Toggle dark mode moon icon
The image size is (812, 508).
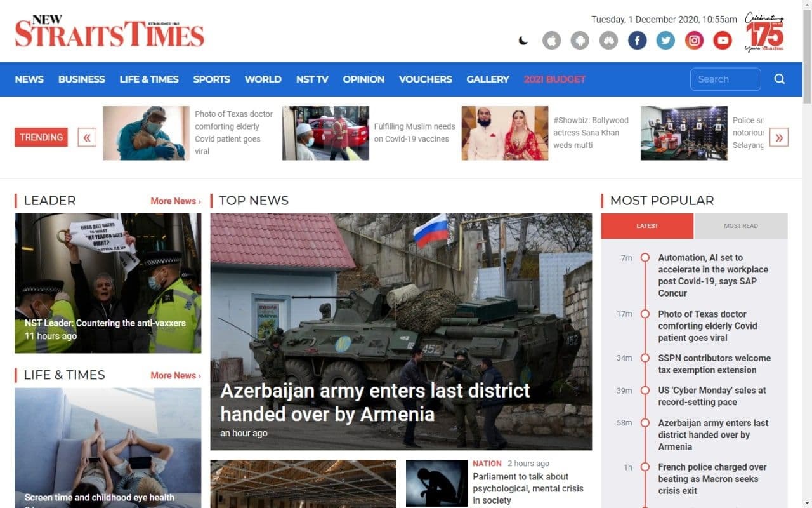[523, 41]
